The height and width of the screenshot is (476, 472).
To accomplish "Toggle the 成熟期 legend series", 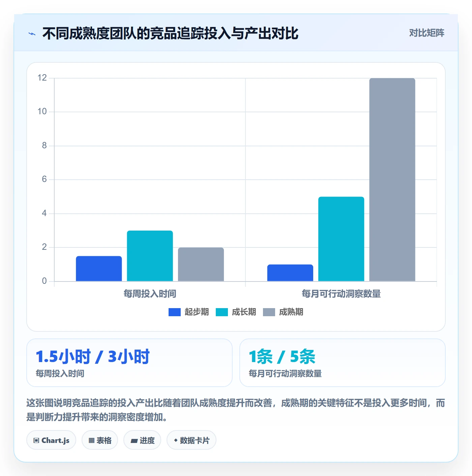I will point(283,312).
